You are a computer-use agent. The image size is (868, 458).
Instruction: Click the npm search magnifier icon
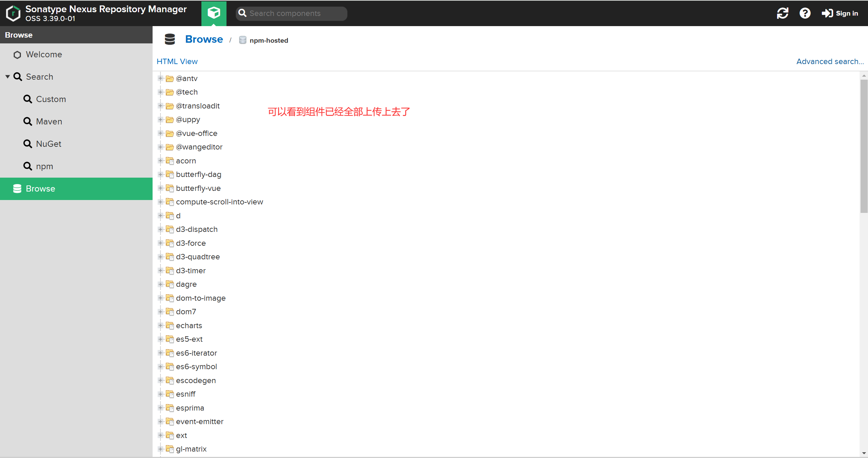[x=27, y=166]
